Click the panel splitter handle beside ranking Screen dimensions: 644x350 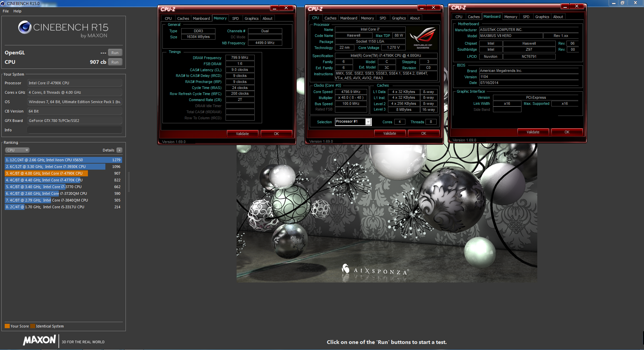click(x=129, y=182)
